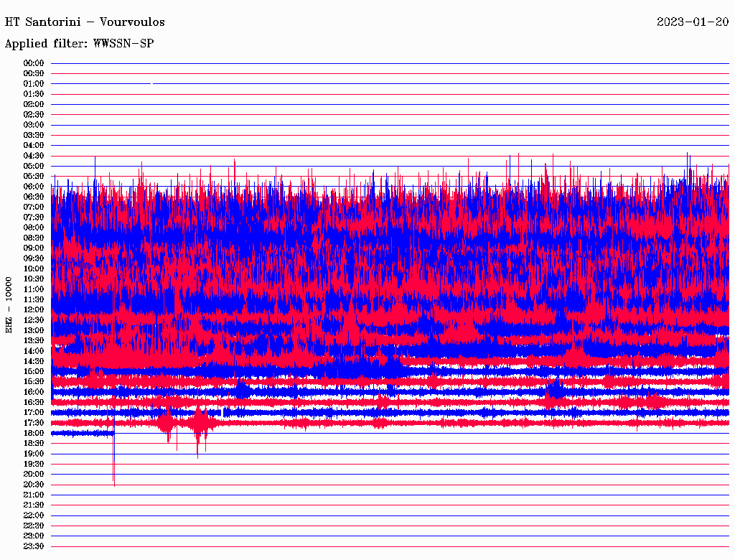735x560 pixels.
Task: Click the thick blue segment starting the 18:00 trace
Action: pos(82,433)
